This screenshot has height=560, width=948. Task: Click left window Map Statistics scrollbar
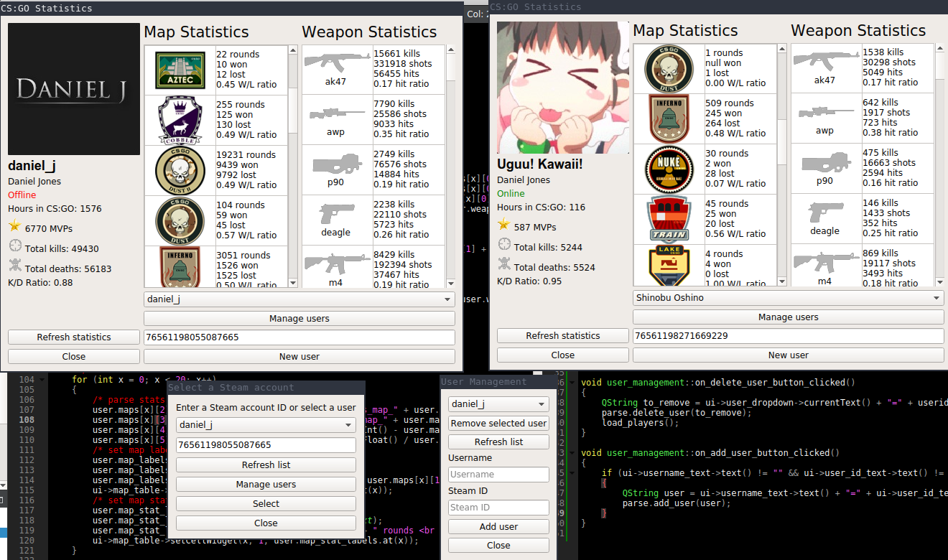click(293, 167)
